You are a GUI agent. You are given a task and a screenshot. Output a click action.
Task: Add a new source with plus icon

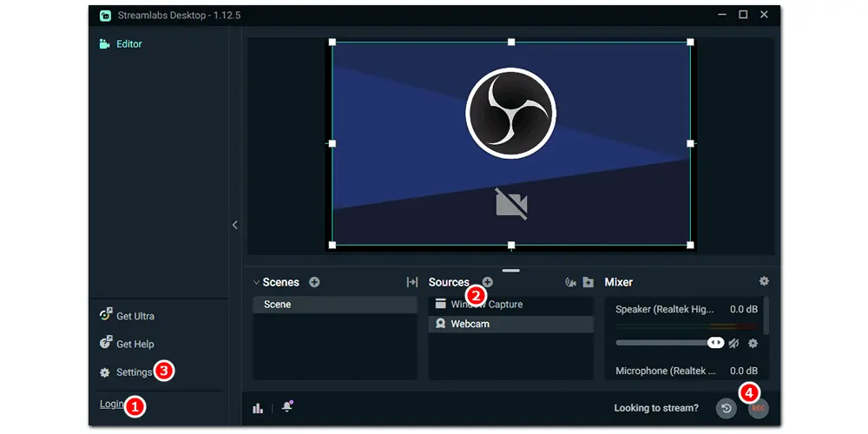click(487, 282)
